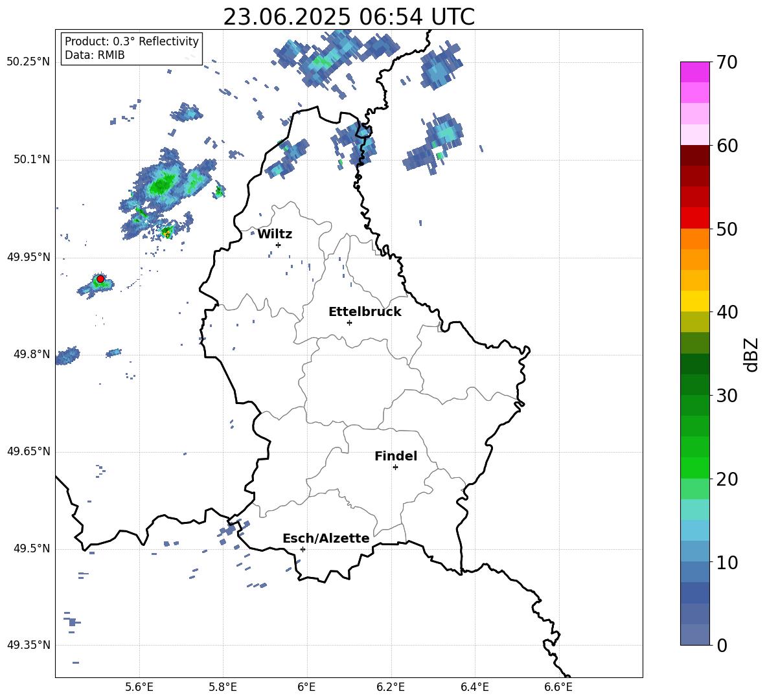Click the 0 tick label on colorbar
The width and height of the screenshot is (767, 700).
click(722, 645)
